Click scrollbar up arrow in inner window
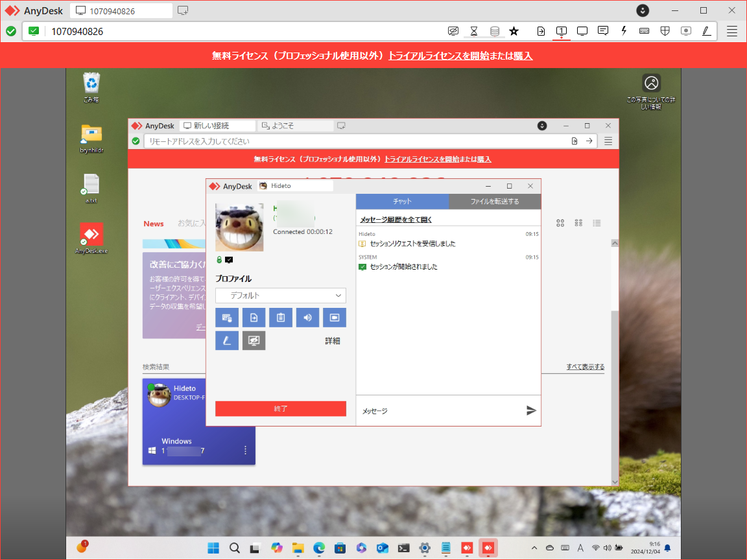 pos(615,243)
